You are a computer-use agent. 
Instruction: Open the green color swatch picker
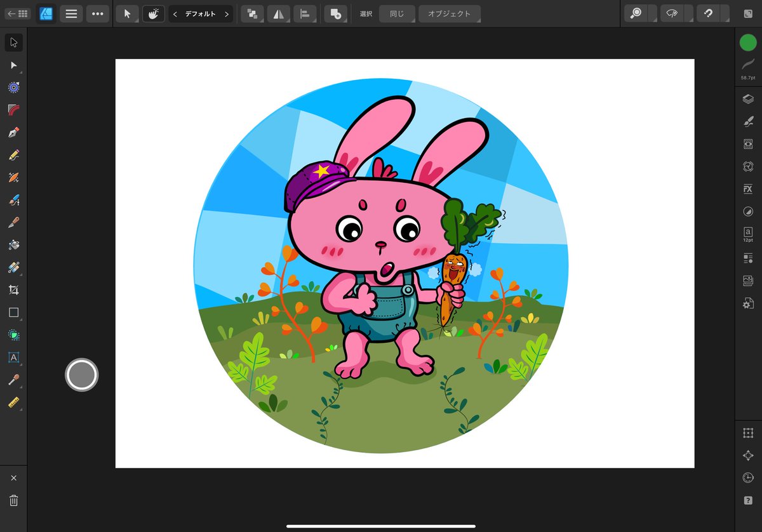click(747, 43)
